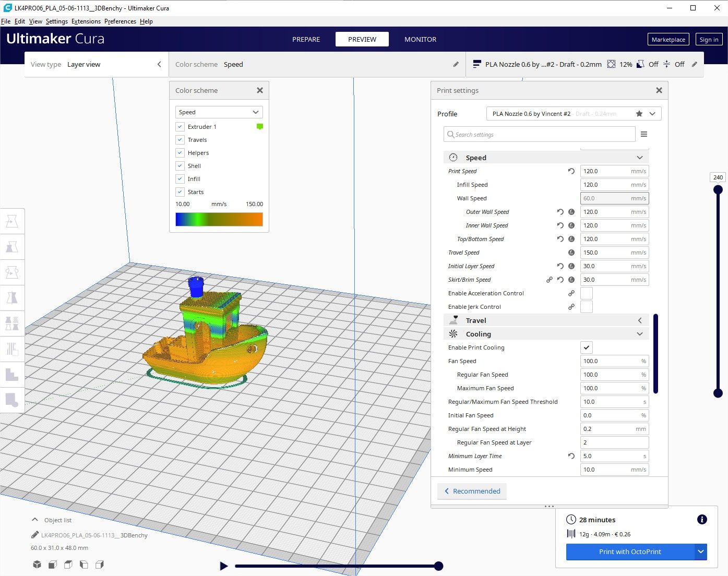Open the Per Model Settings tool
This screenshot has height=576, width=728.
12,323
